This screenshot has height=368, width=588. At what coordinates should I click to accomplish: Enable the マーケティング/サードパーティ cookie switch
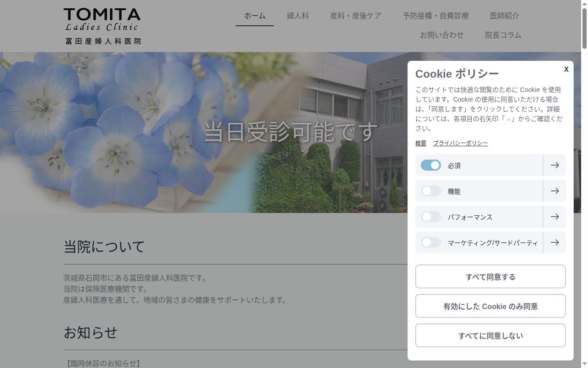coord(431,242)
